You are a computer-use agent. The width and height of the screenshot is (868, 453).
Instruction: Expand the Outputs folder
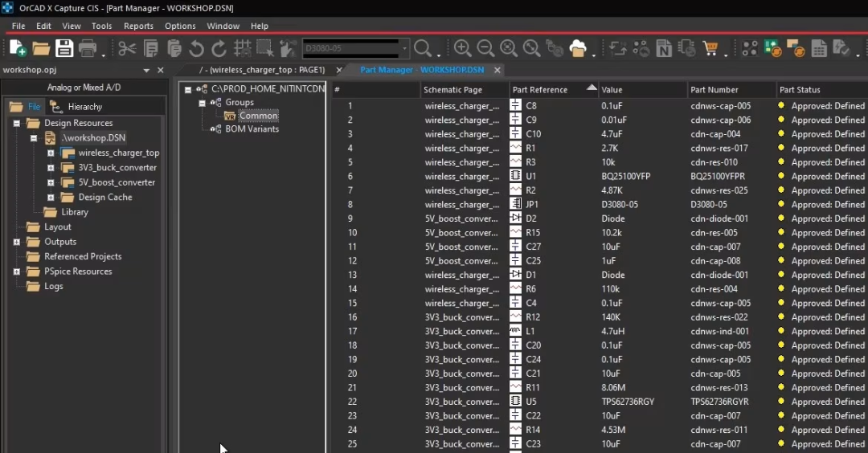click(17, 242)
